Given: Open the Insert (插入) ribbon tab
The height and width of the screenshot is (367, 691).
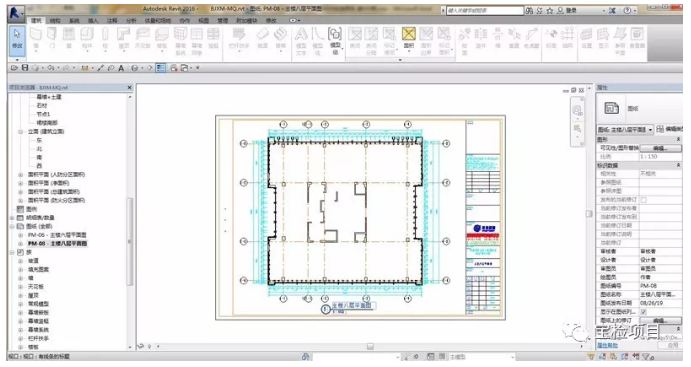Looking at the screenshot, I should click(x=93, y=20).
